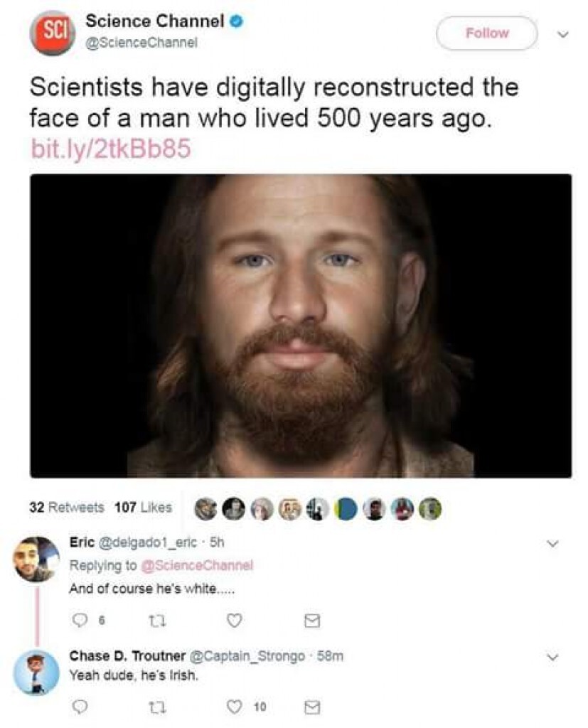The height and width of the screenshot is (728, 588).
Task: Expand the chevron menu beside the Follow button
Action: pos(562,34)
